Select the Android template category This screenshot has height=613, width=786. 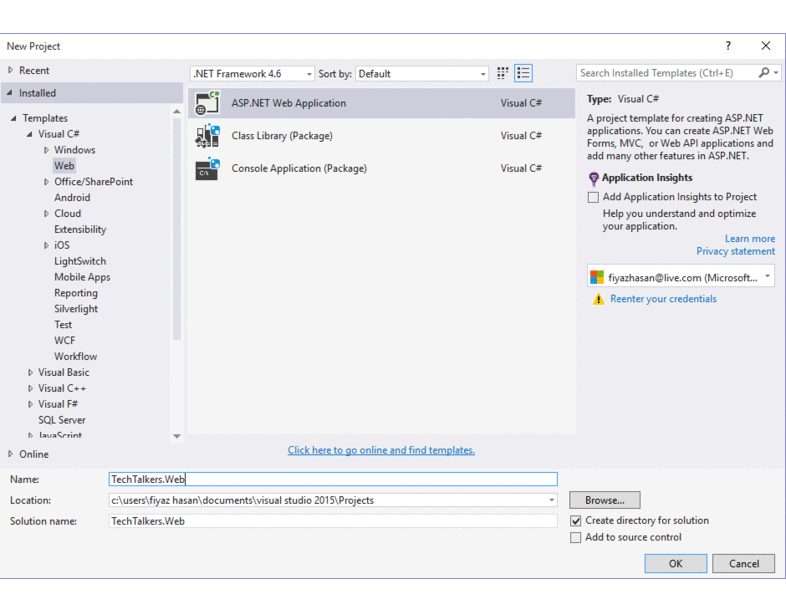[x=72, y=197]
